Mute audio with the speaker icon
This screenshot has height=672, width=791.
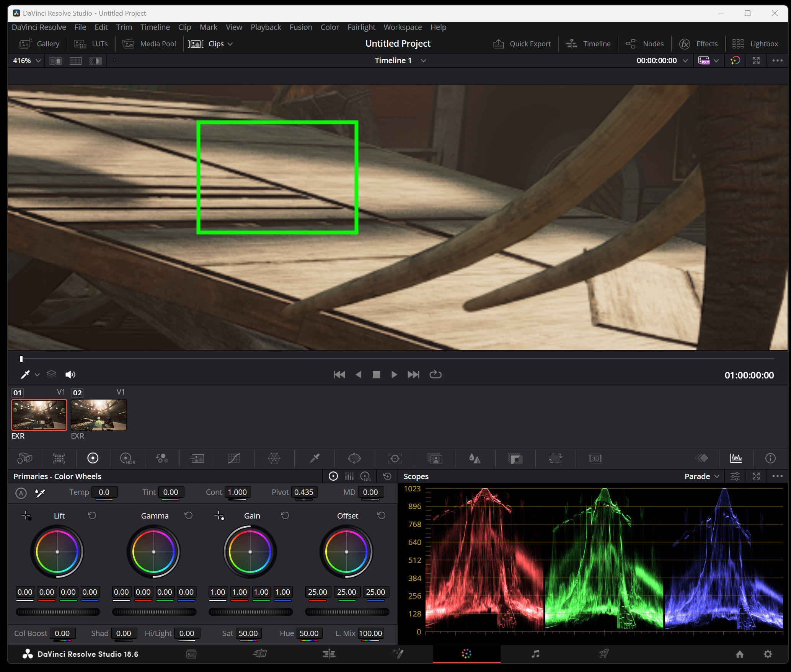pos(70,374)
